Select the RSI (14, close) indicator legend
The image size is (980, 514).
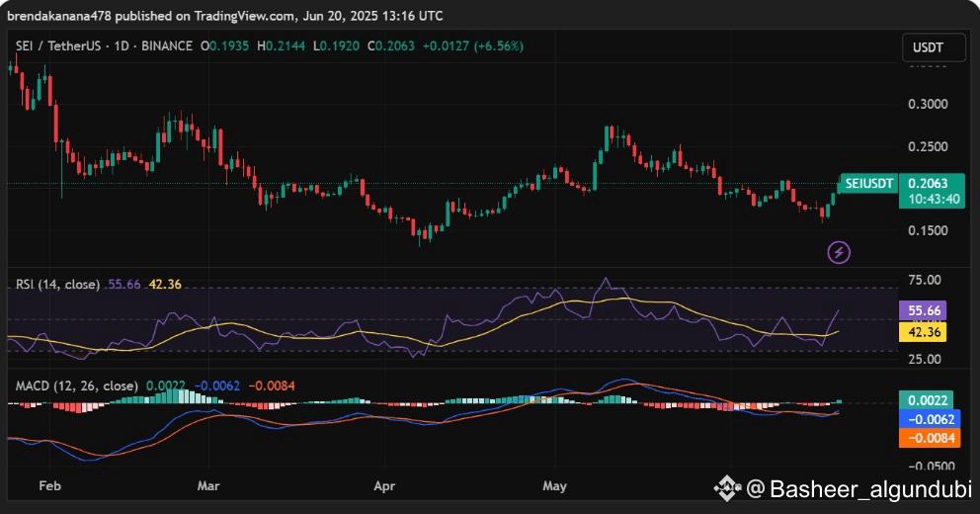[57, 285]
